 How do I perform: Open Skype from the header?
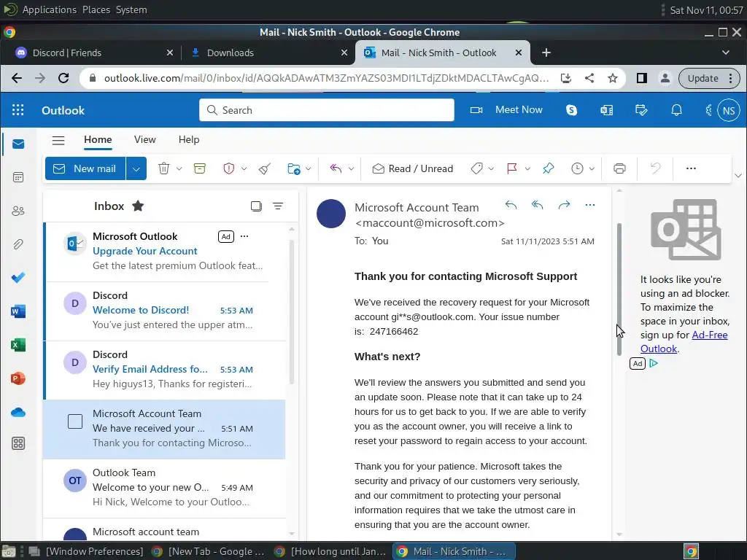point(571,110)
